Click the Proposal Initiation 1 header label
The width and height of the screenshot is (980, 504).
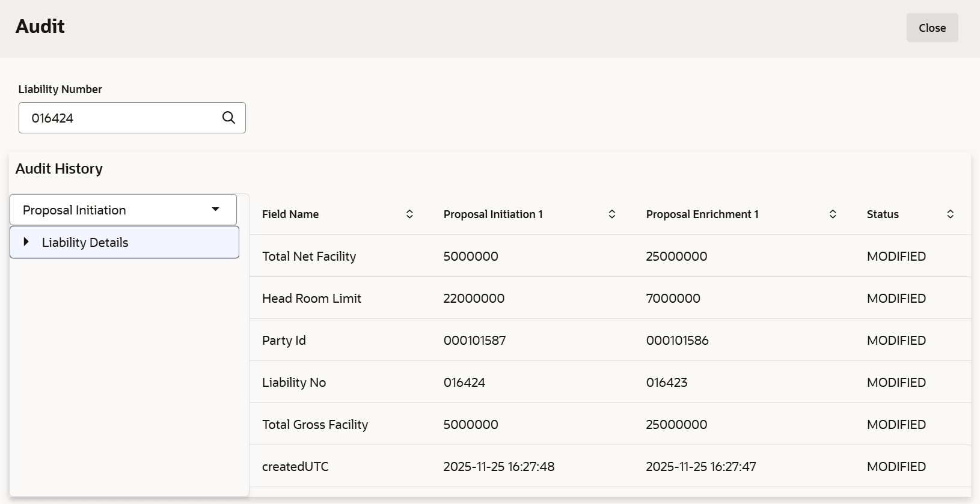tap(493, 214)
